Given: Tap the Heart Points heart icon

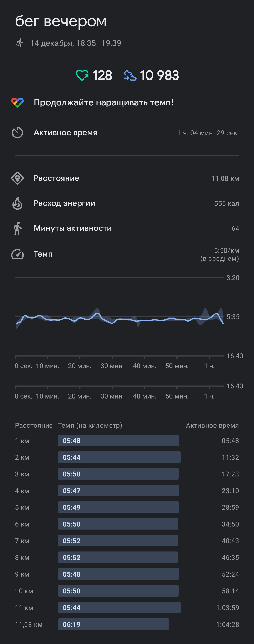Looking at the screenshot, I should point(82,75).
